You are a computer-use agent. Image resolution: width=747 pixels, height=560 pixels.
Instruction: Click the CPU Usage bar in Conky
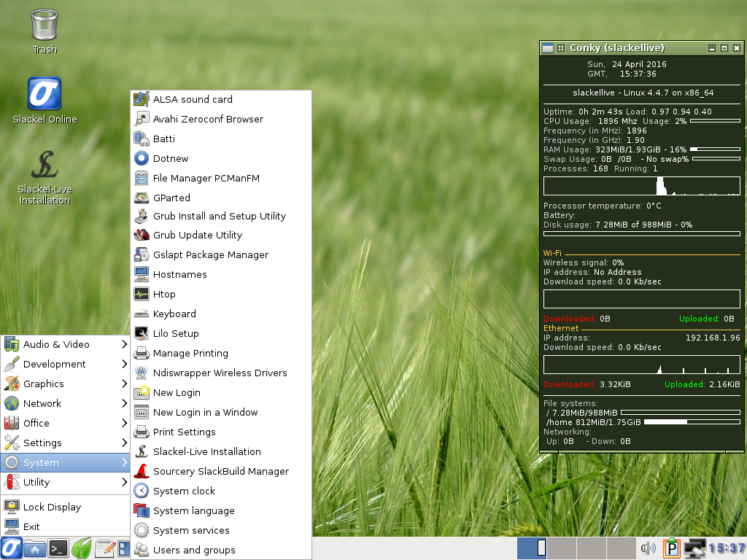pyautogui.click(x=715, y=121)
